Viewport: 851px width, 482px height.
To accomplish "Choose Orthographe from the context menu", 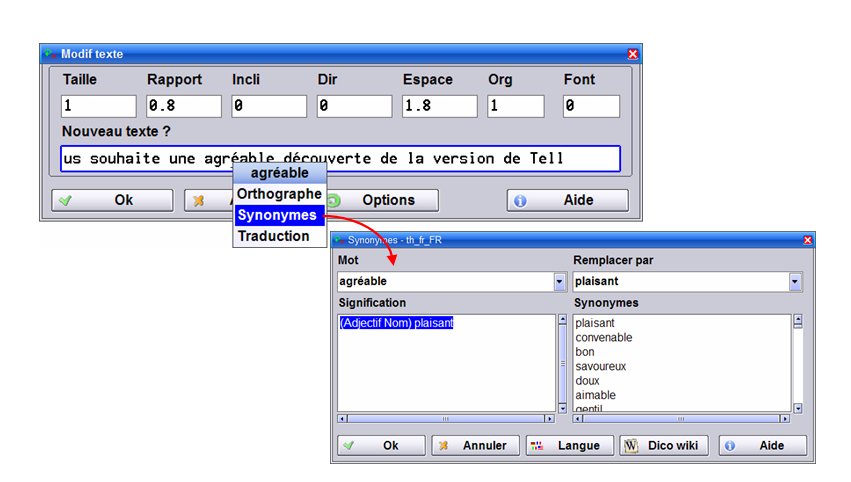I will (x=280, y=194).
